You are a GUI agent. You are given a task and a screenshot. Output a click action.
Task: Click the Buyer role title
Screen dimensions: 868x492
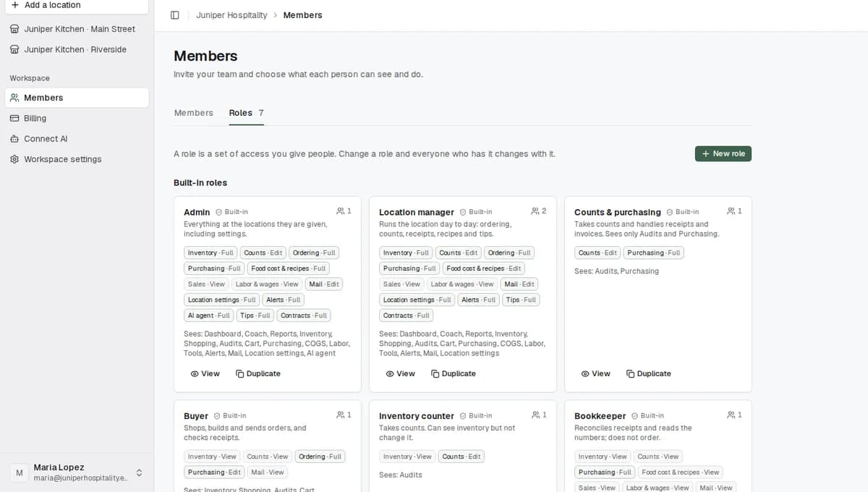coord(196,416)
